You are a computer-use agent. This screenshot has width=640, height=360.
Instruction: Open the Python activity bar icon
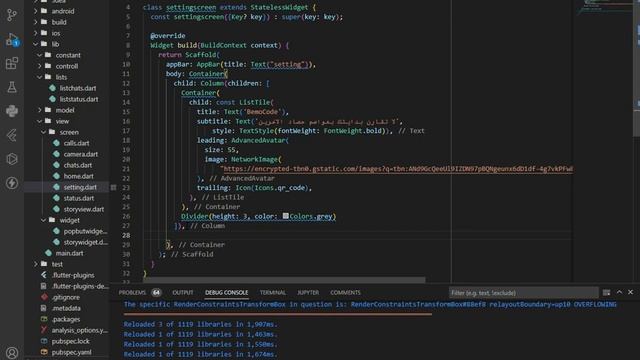(x=12, y=111)
